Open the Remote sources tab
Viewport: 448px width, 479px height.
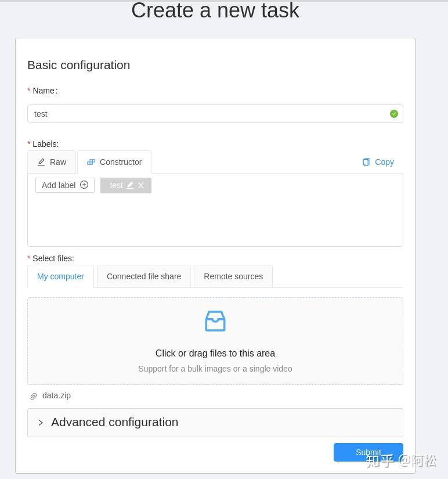[x=233, y=276]
